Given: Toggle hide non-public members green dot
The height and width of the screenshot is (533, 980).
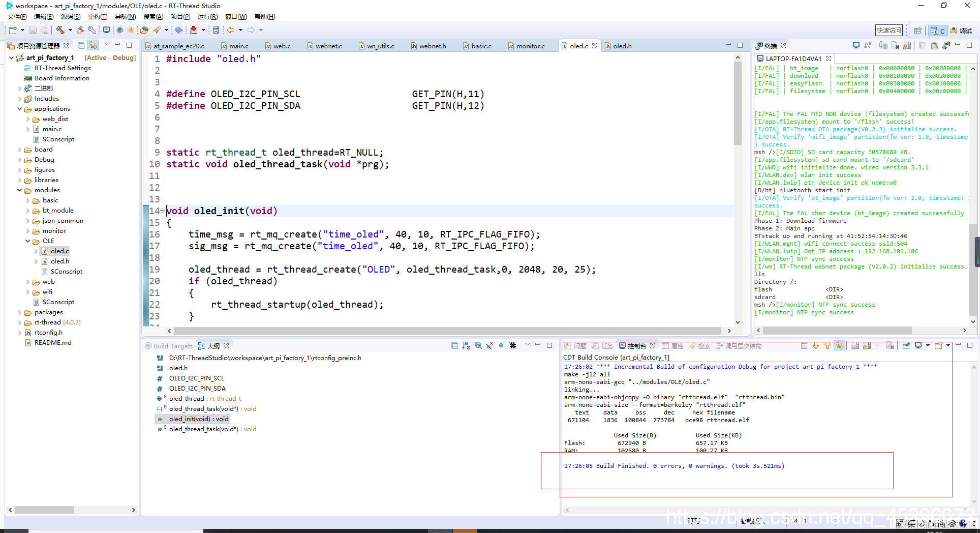Looking at the screenshot, I should pyautogui.click(x=501, y=346).
